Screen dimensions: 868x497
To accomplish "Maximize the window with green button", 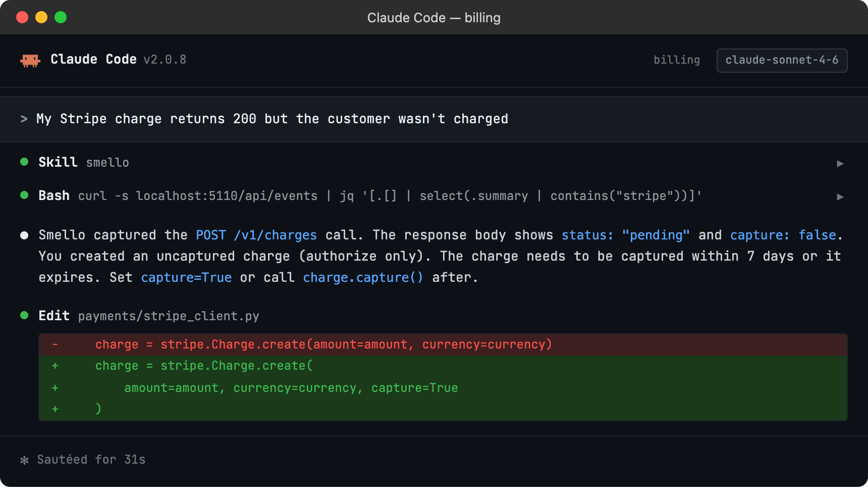I will [x=61, y=17].
